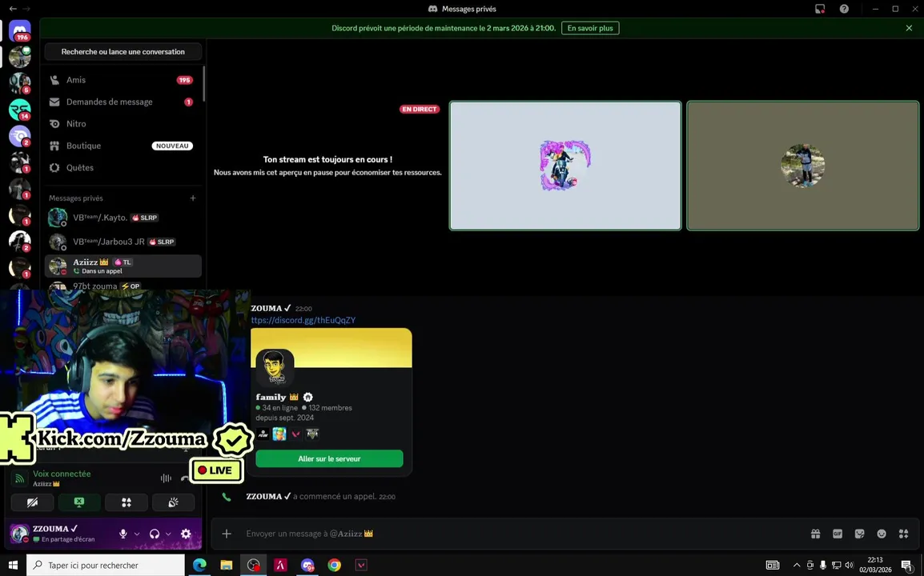Open the sticker picker

860,534
